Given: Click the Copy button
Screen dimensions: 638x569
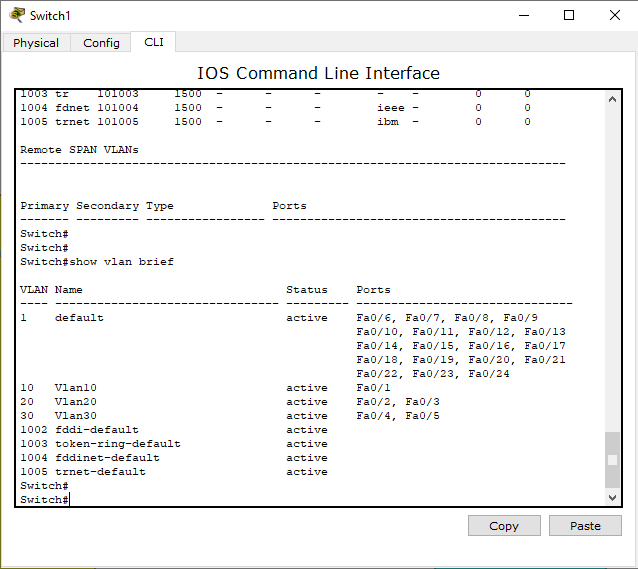Looking at the screenshot, I should tap(504, 526).
